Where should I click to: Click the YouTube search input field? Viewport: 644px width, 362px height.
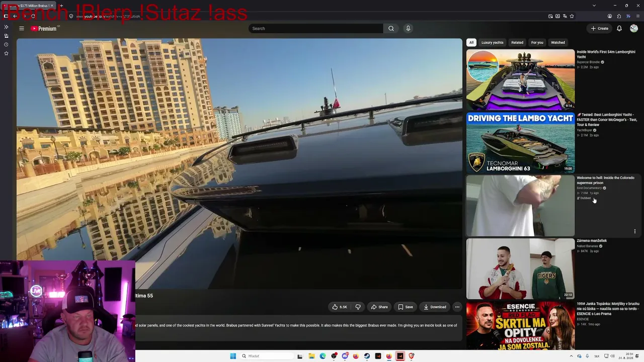pos(315,29)
